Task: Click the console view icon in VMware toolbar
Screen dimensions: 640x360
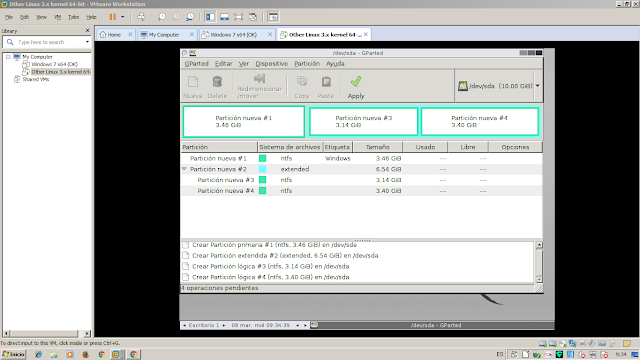Action: [273, 17]
